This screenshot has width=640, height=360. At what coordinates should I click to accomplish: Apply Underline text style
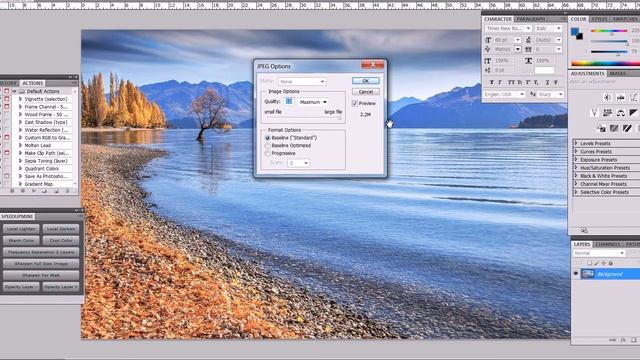547,82
